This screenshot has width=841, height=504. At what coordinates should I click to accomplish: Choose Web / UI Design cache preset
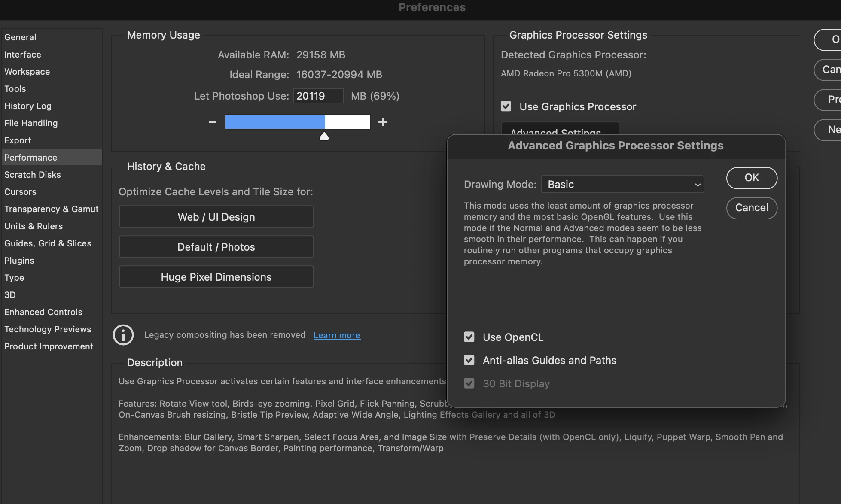tap(216, 217)
